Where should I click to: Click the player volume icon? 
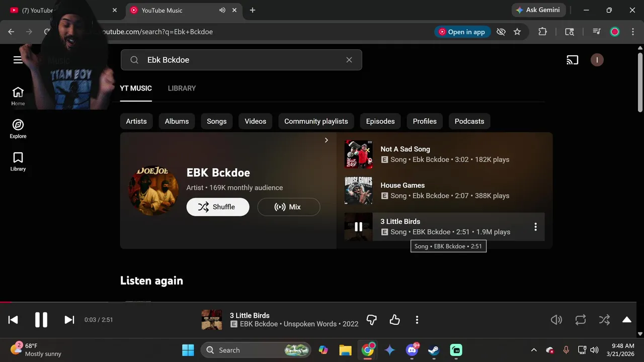556,320
